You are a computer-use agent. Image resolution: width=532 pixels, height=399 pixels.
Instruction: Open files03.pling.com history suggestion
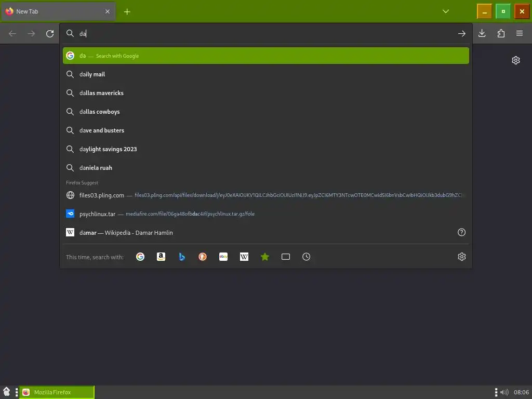pyautogui.click(x=265, y=195)
